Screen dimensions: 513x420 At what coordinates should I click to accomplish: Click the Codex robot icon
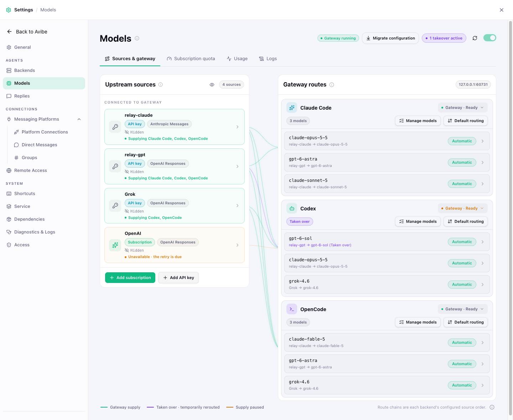pyautogui.click(x=292, y=209)
